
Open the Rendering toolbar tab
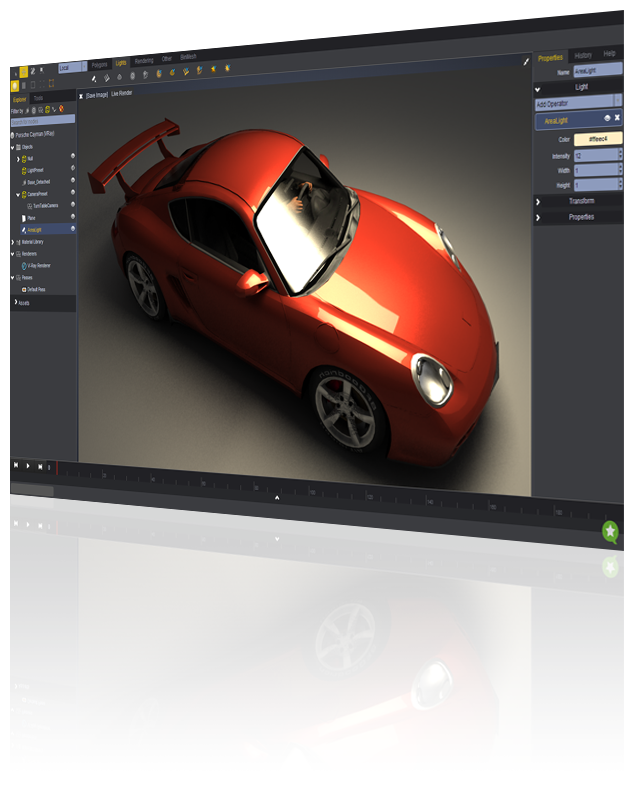click(x=144, y=61)
